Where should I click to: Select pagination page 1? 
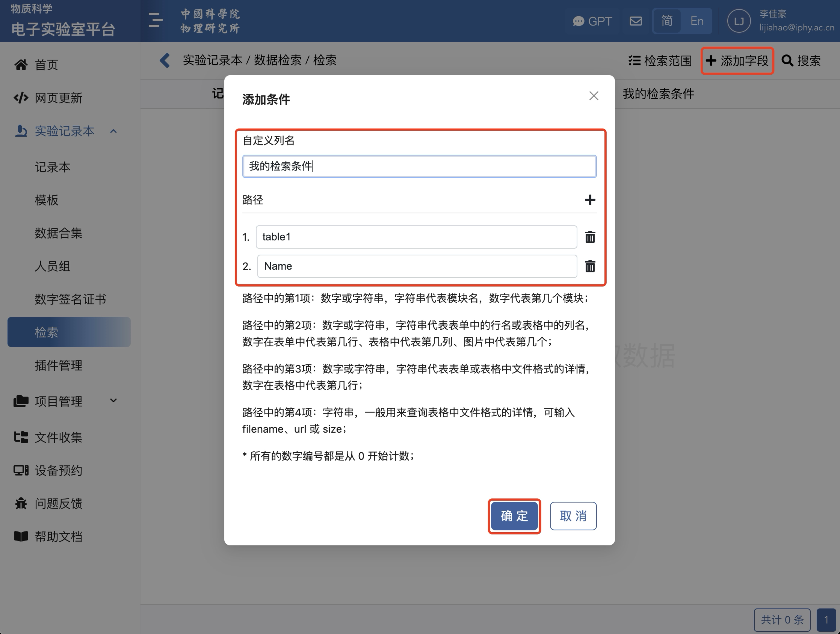coord(826,620)
